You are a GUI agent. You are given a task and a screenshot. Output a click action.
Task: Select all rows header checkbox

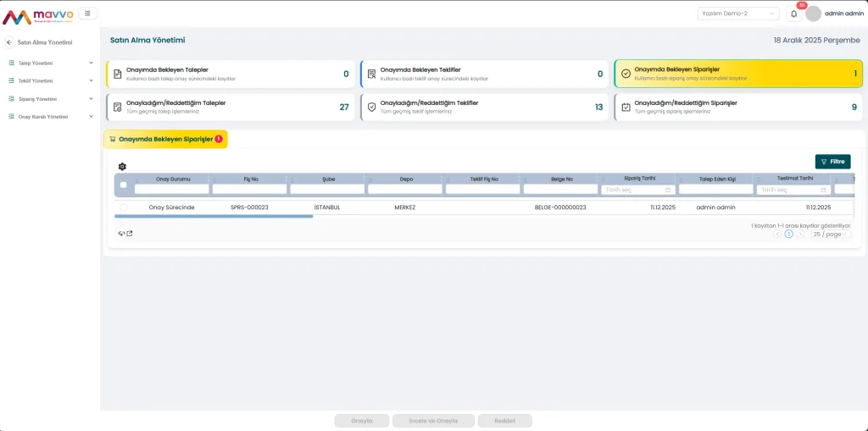[x=124, y=185]
